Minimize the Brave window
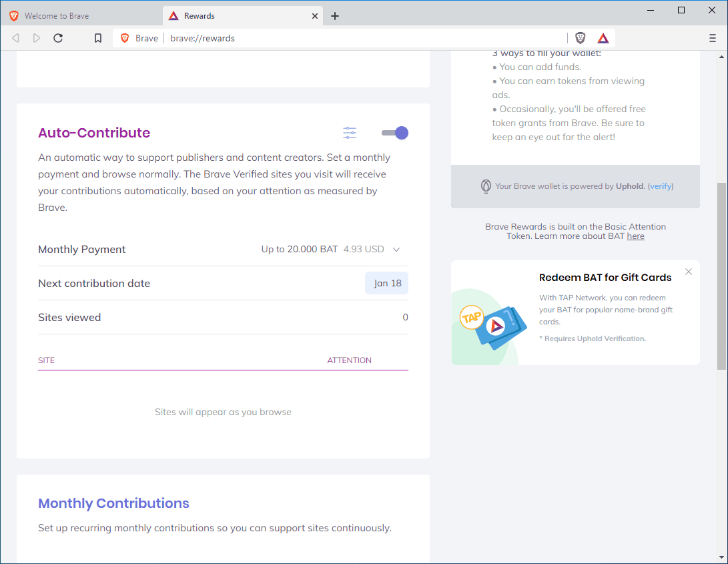 point(651,10)
